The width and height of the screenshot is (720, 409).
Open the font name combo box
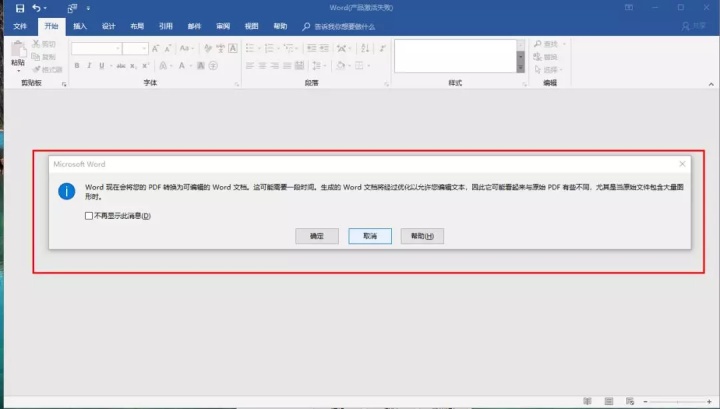coord(96,48)
